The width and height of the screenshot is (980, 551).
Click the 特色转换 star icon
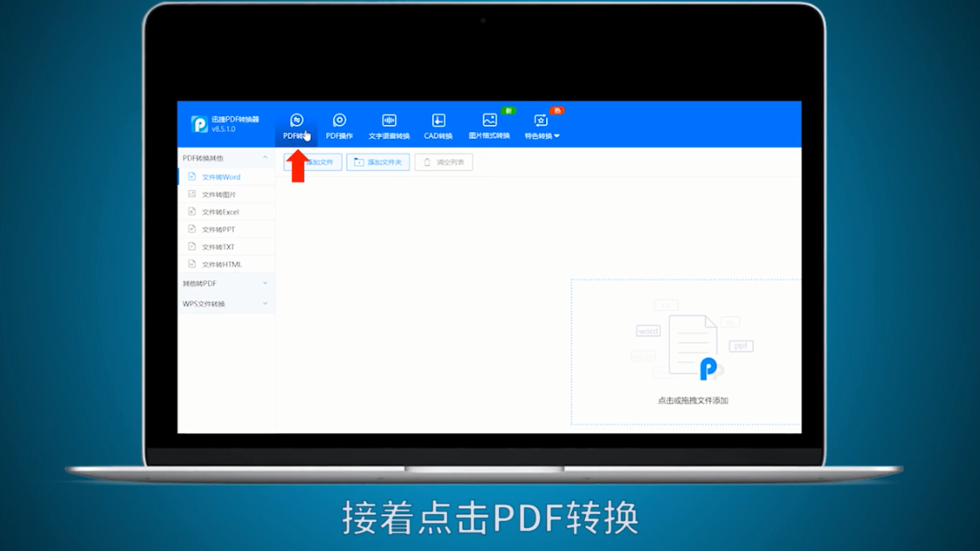[540, 122]
